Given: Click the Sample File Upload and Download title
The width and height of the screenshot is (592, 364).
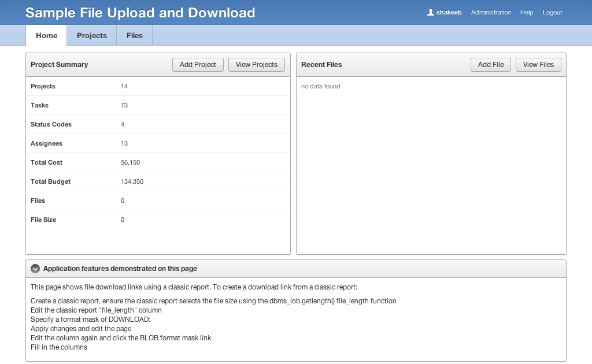Looking at the screenshot, I should pyautogui.click(x=140, y=13).
